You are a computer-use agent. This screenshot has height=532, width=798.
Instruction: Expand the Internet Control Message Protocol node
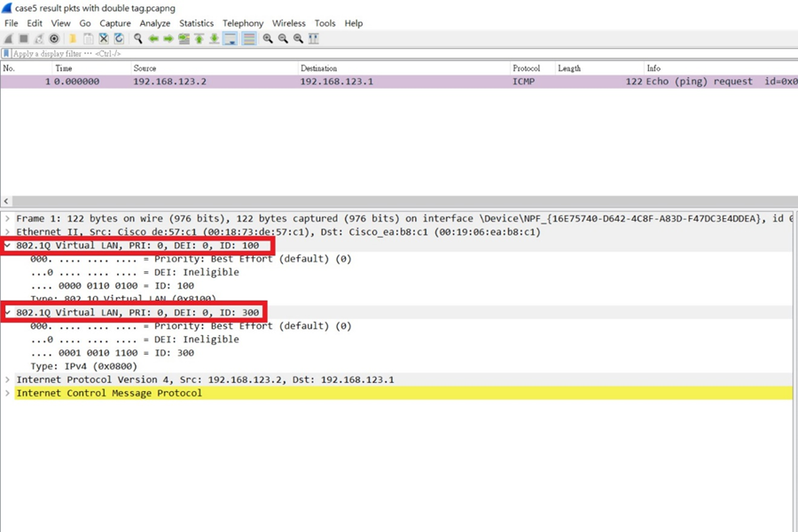click(7, 393)
